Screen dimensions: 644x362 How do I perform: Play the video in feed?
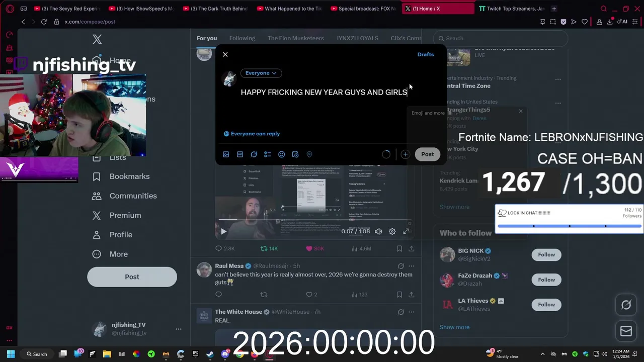[x=223, y=231]
